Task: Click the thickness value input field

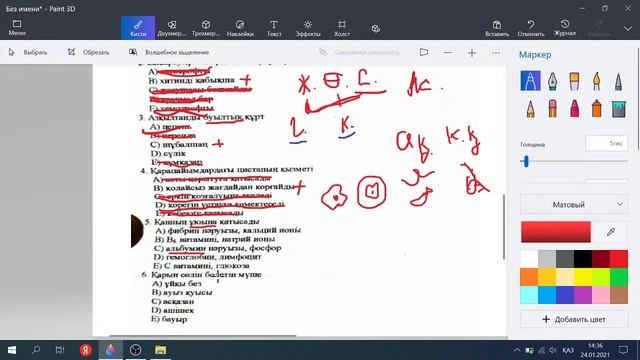Action: [x=607, y=144]
